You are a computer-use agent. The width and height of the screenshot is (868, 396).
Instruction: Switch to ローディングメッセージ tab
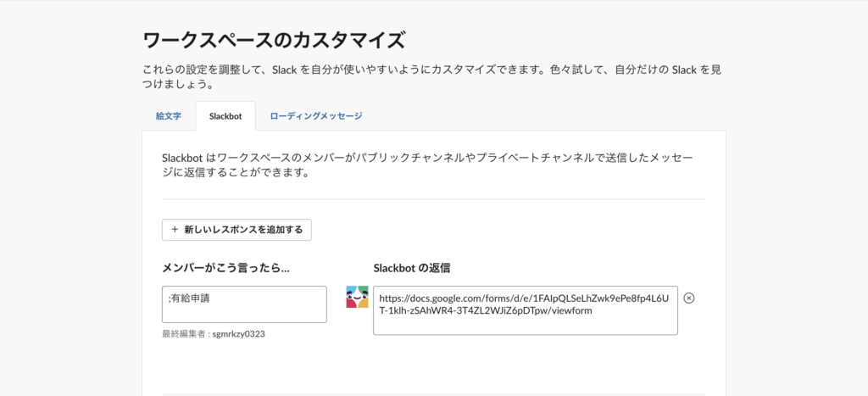316,116
